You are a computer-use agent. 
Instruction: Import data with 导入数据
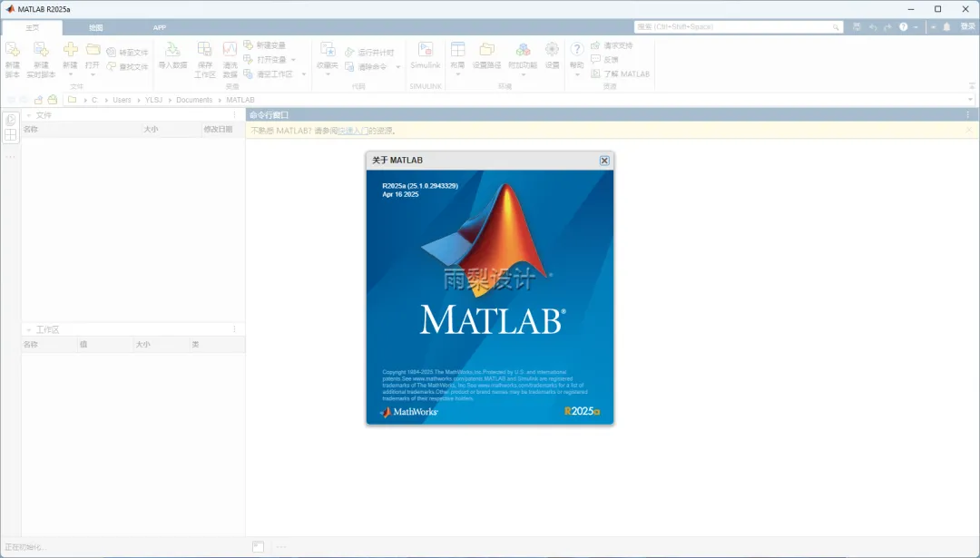172,55
